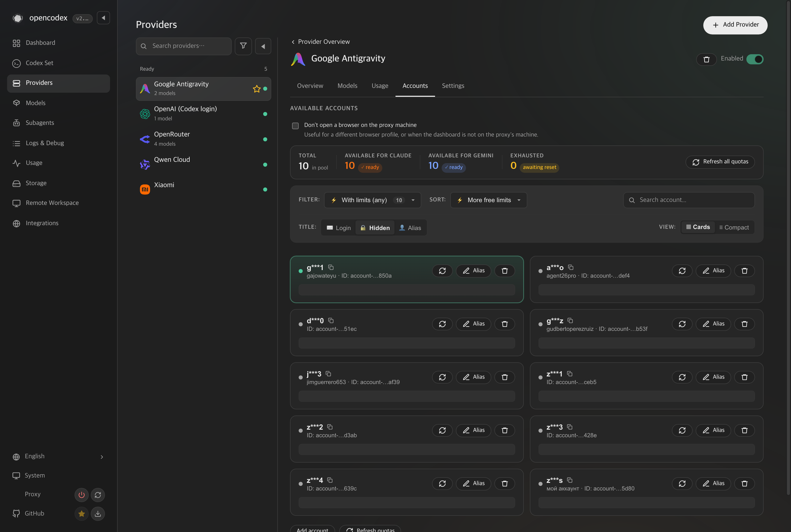Screen dimensions: 791x532
Task: Switch view to Compact
Action: coord(734,227)
